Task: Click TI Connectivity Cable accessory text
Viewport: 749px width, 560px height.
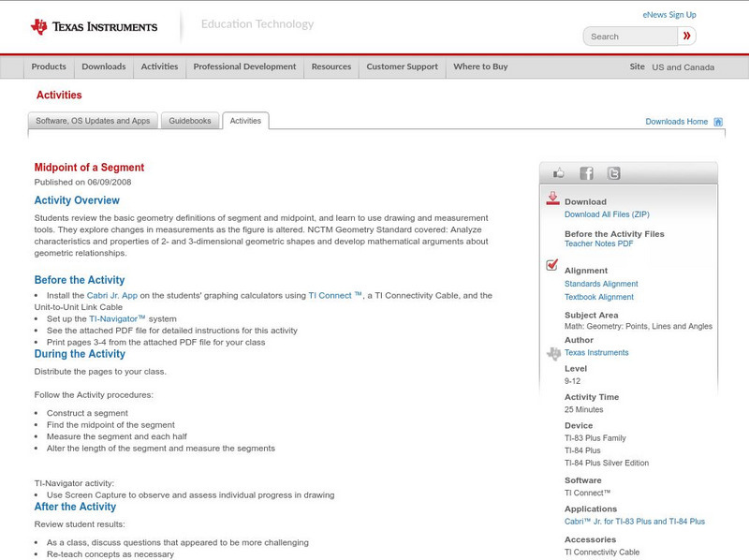Action: coord(602,553)
